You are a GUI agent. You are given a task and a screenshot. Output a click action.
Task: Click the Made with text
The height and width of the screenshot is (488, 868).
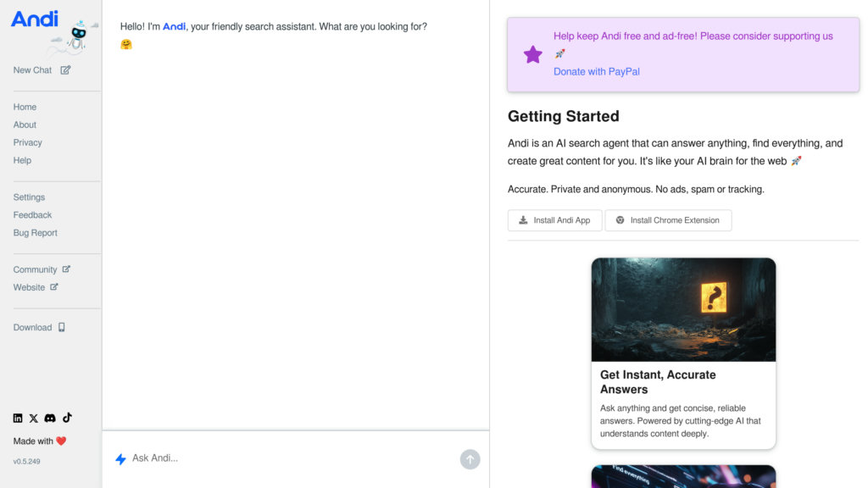(x=33, y=441)
